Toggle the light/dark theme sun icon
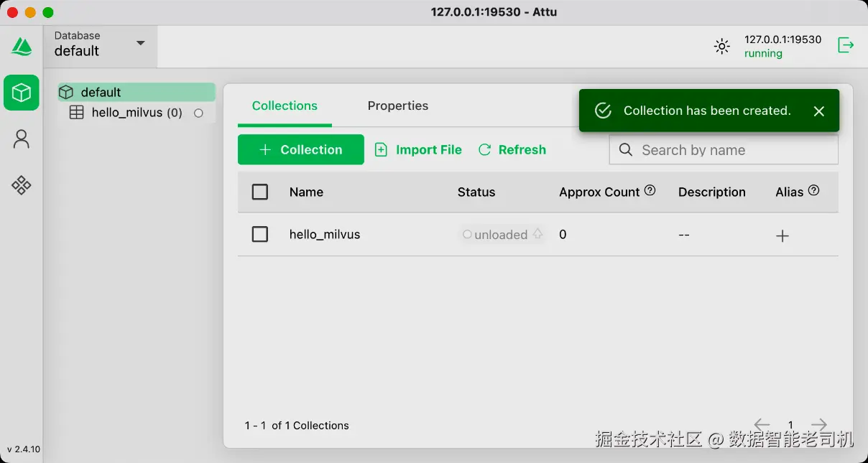Image resolution: width=868 pixels, height=463 pixels. click(x=721, y=47)
